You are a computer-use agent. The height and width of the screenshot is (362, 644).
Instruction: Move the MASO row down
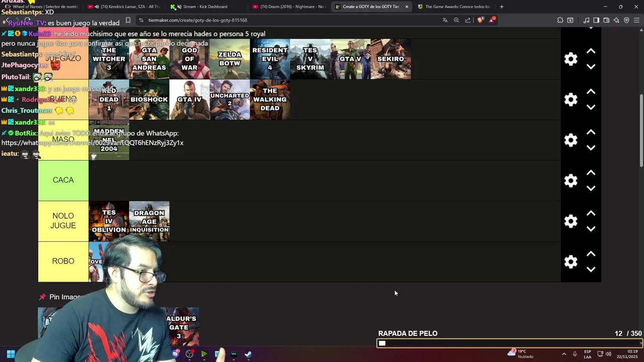(591, 147)
